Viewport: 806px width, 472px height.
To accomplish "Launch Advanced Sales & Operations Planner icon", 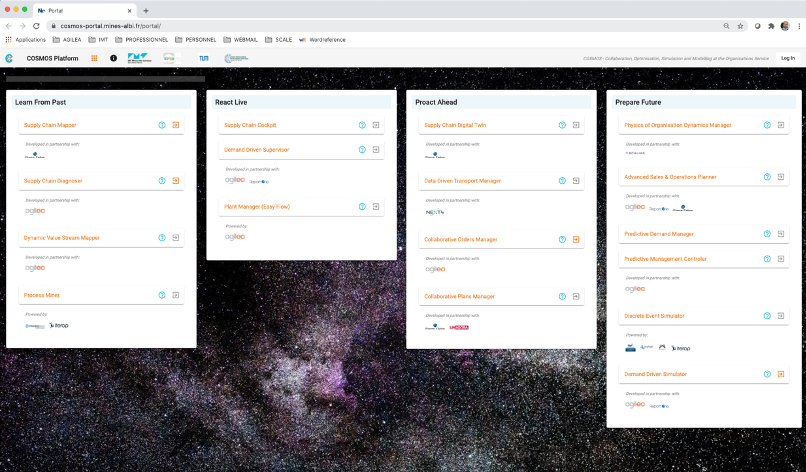I will coord(781,177).
